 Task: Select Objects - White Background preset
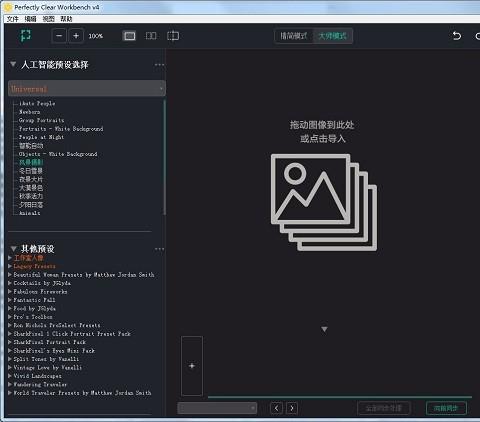(x=58, y=154)
